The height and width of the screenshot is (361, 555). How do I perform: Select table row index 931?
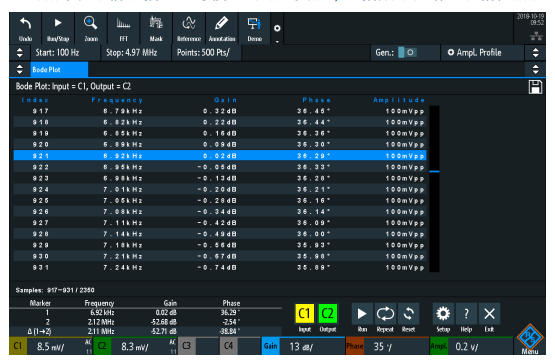220,268
